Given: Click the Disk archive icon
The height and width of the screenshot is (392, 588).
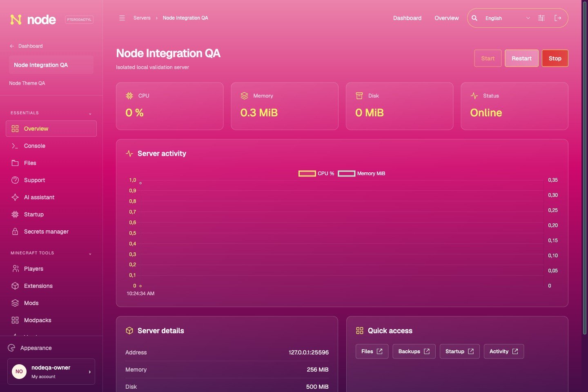Looking at the screenshot, I should coord(359,96).
